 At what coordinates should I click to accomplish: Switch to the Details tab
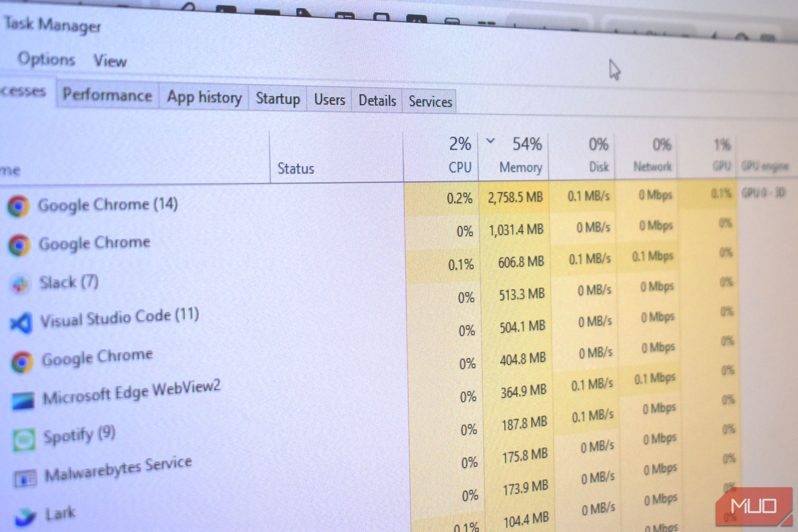point(377,101)
